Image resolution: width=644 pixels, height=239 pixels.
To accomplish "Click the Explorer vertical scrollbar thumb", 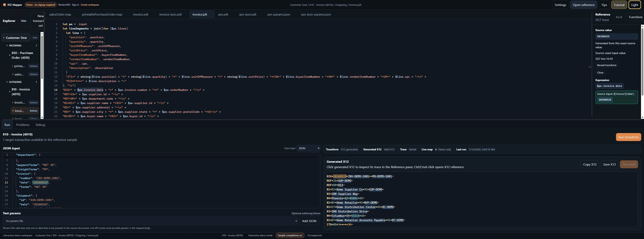I will coord(42,57).
